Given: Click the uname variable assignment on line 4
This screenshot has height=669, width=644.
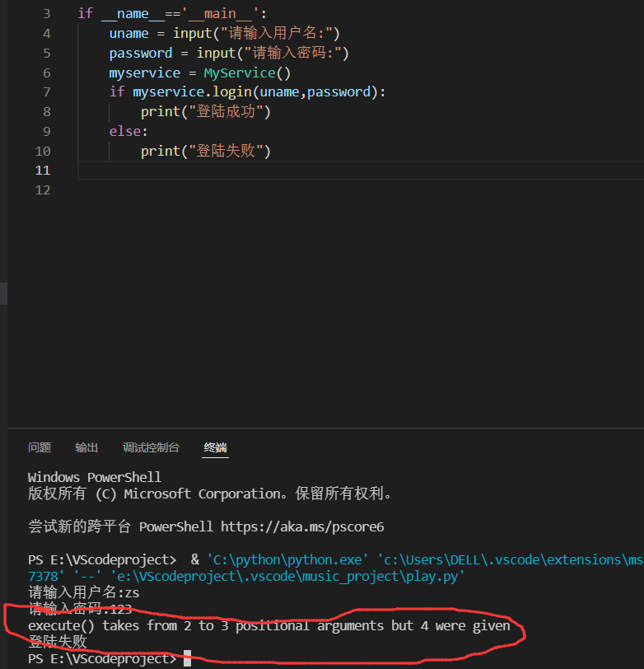Looking at the screenshot, I should 128,33.
